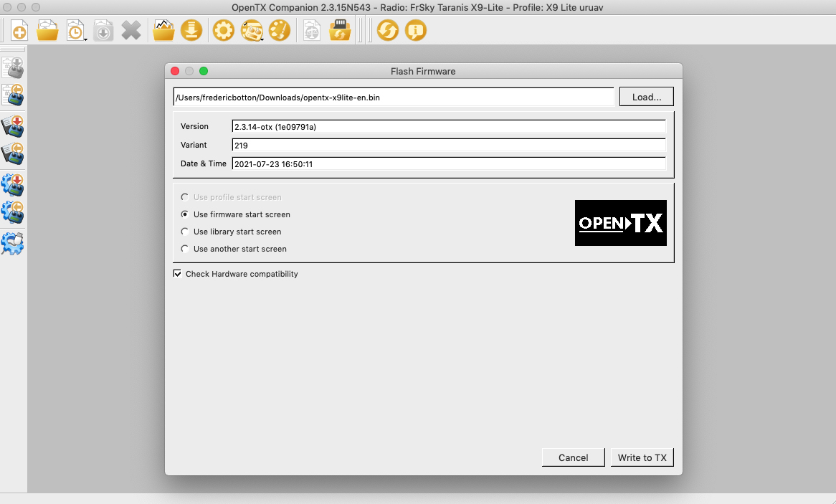This screenshot has width=836, height=504.
Task: Open the Compare Models scales icon
Action: (312, 30)
